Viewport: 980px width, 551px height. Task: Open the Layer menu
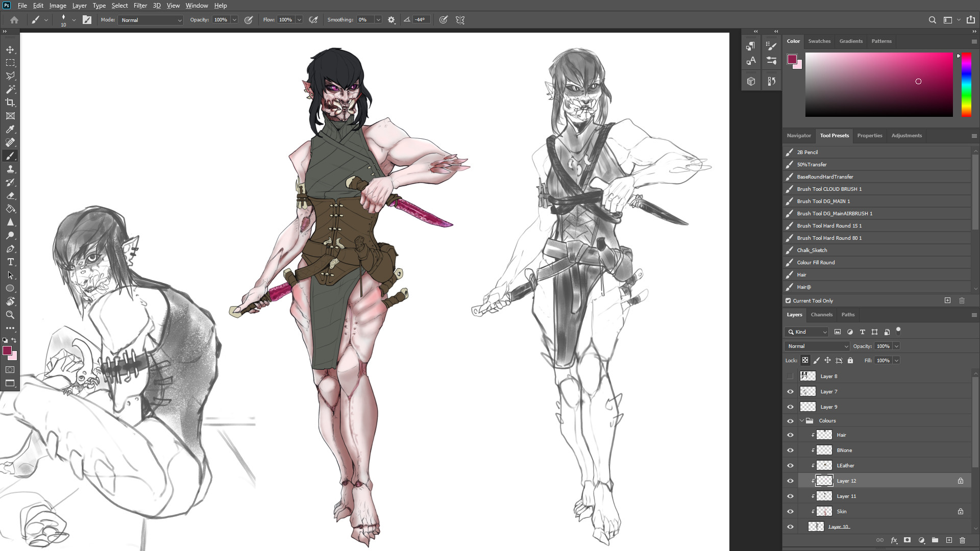[x=79, y=6]
